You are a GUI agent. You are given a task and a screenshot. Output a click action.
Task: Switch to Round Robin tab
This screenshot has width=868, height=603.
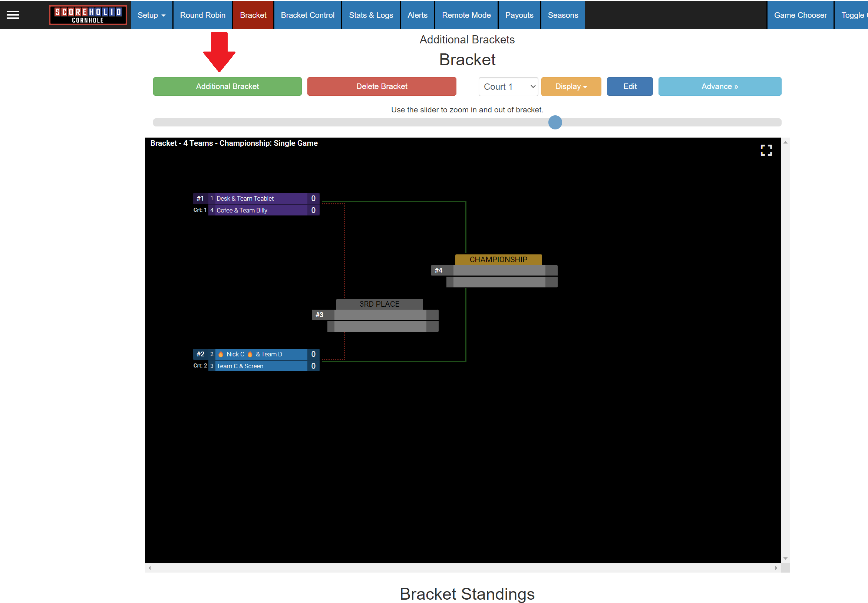202,15
